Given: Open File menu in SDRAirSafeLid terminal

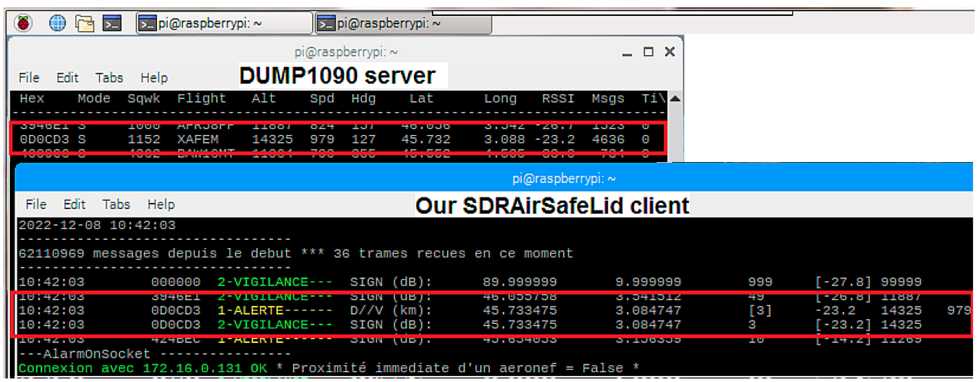Looking at the screenshot, I should (36, 205).
